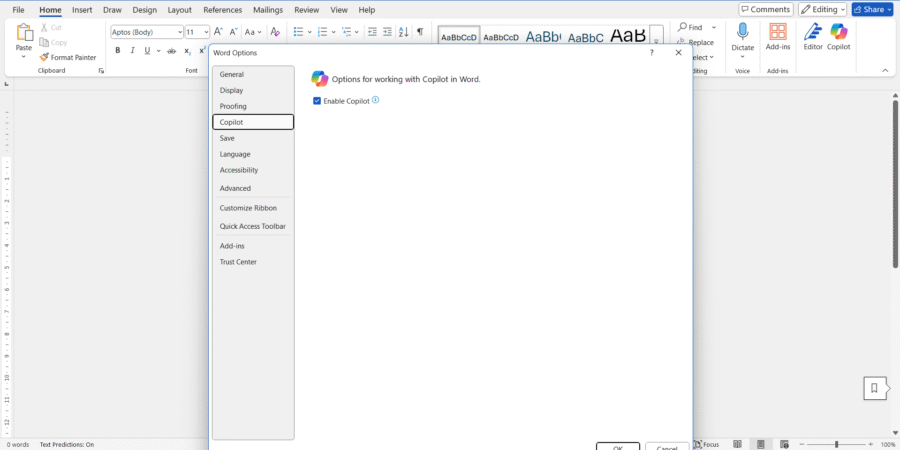Switch to Read Mode view

pos(738,444)
